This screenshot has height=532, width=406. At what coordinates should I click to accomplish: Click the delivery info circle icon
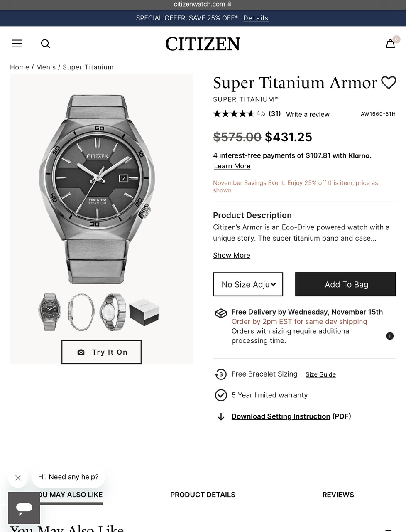390,336
